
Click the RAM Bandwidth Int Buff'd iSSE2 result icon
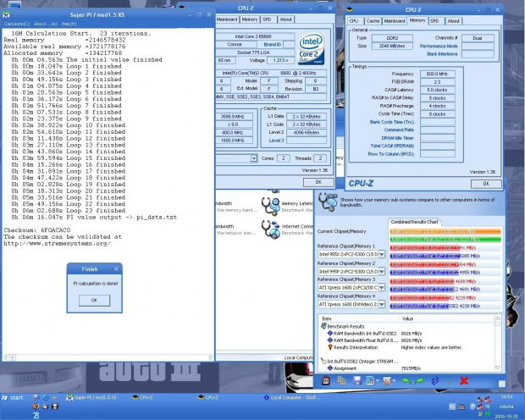329,334
